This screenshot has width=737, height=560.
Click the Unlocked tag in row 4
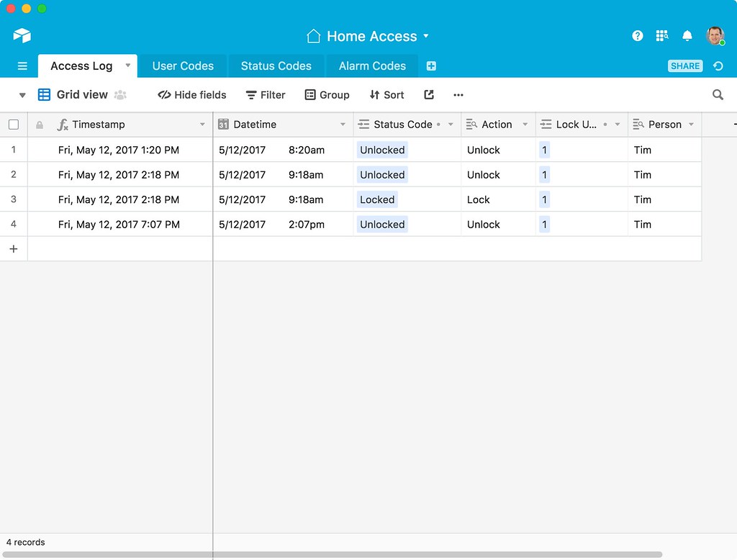coord(382,225)
